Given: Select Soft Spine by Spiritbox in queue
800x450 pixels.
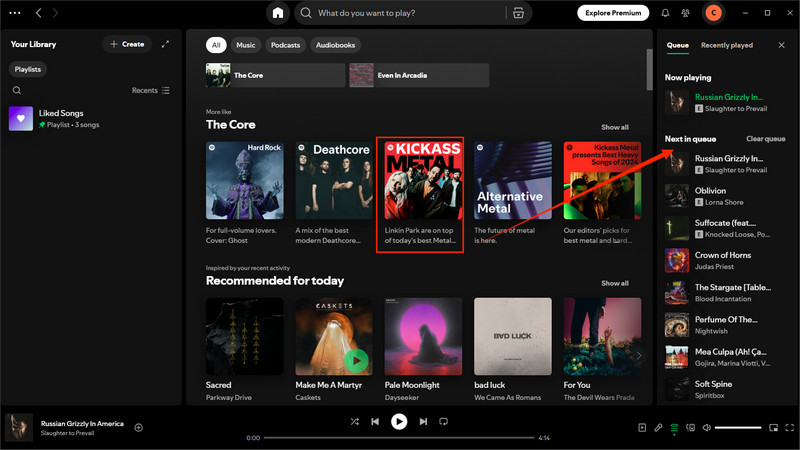Looking at the screenshot, I should click(x=726, y=389).
